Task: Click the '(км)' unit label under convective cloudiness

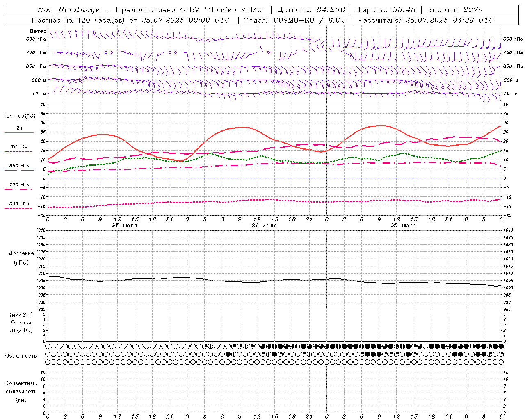Action: [21, 399]
